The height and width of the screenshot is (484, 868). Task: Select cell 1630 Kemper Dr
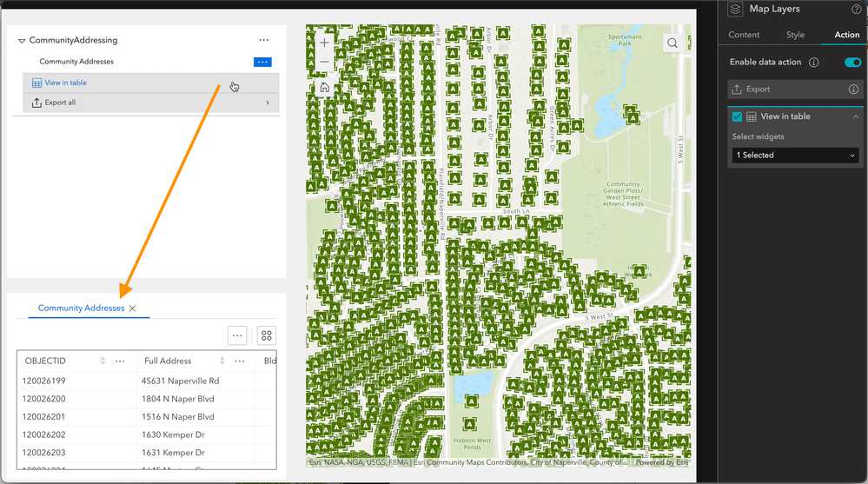[173, 434]
